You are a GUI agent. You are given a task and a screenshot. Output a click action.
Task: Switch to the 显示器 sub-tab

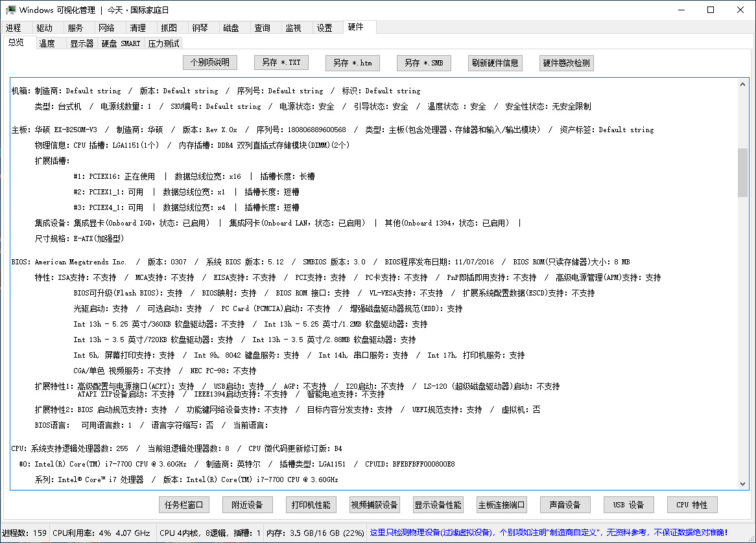click(82, 43)
